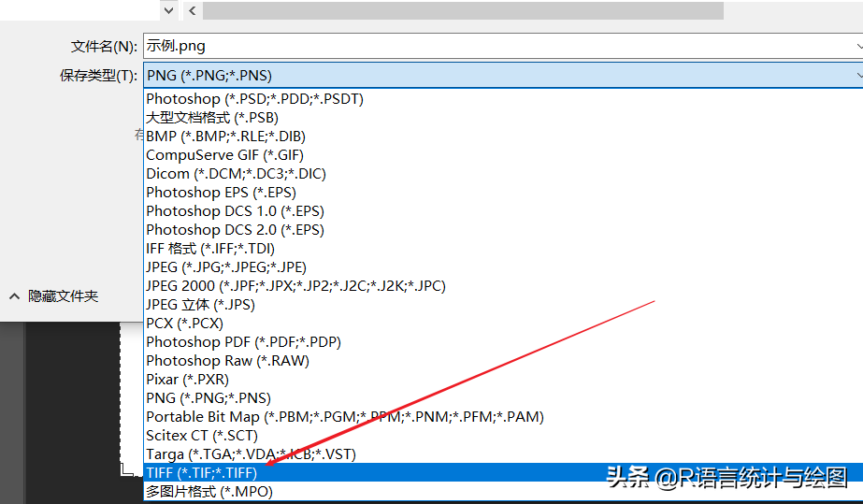Click the horizontal scrollbar left arrow
863x504 pixels.
click(x=192, y=10)
